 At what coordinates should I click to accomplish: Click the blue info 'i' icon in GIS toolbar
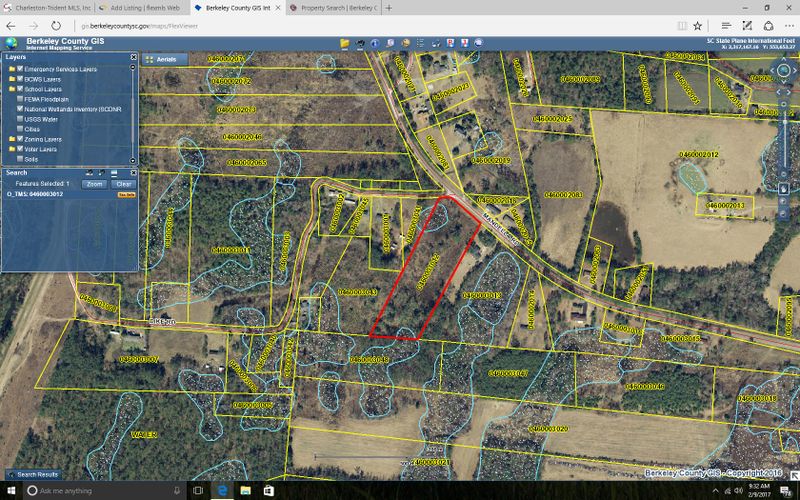[x=375, y=43]
